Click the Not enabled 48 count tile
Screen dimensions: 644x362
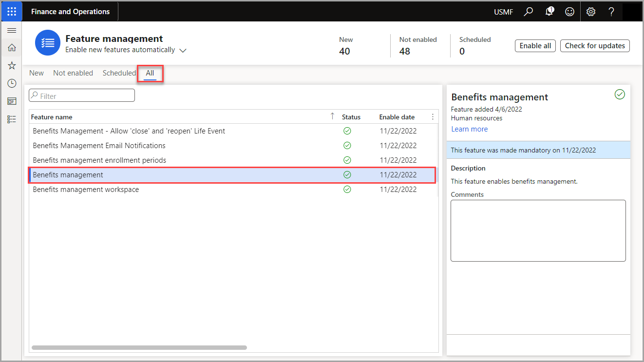coord(417,46)
